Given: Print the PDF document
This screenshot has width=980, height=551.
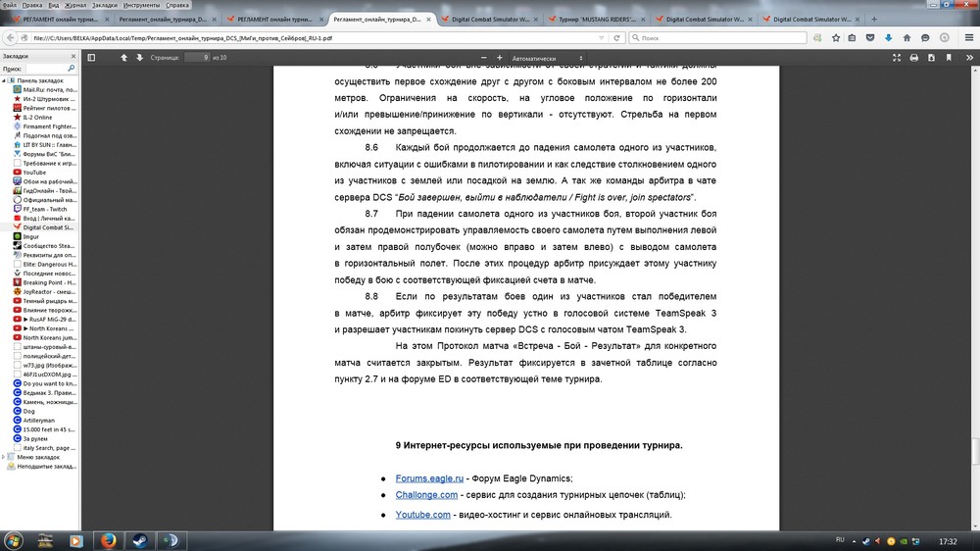Looking at the screenshot, I should (913, 58).
